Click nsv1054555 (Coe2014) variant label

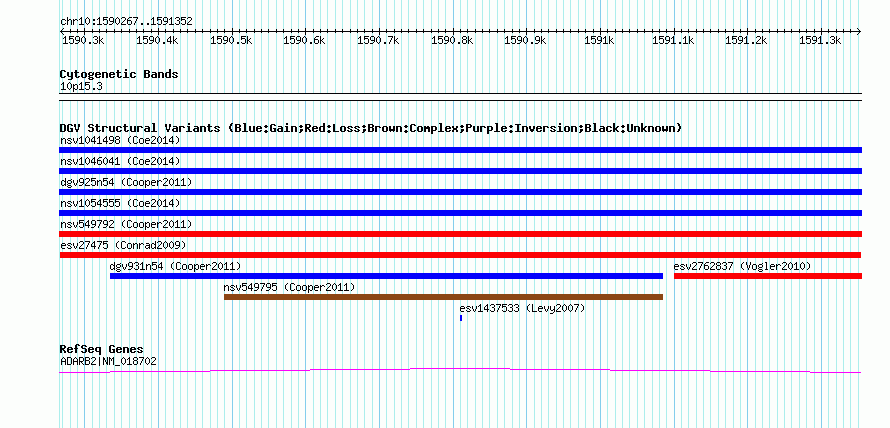coord(120,203)
